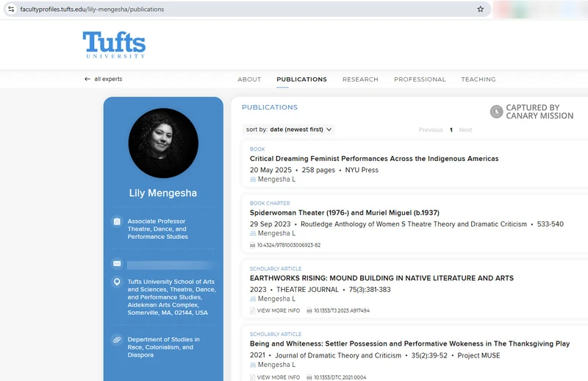This screenshot has height=381, width=588.
Task: Click Next page link
Action: (465, 130)
